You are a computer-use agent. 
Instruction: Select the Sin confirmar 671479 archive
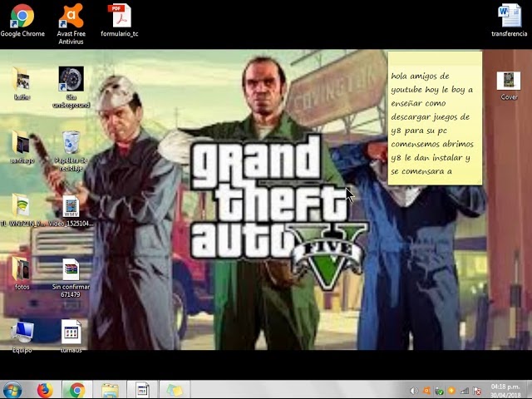(71, 278)
